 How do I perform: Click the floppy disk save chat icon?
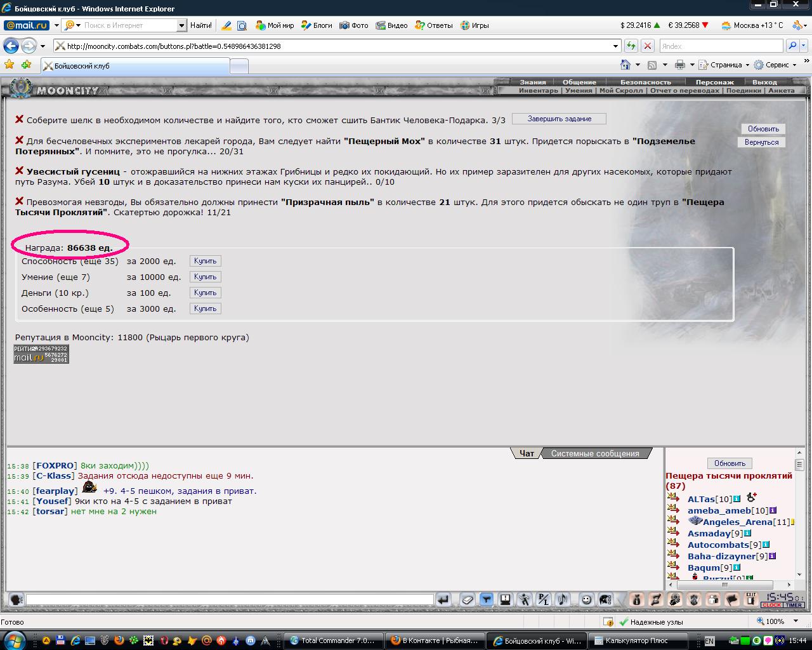(506, 599)
